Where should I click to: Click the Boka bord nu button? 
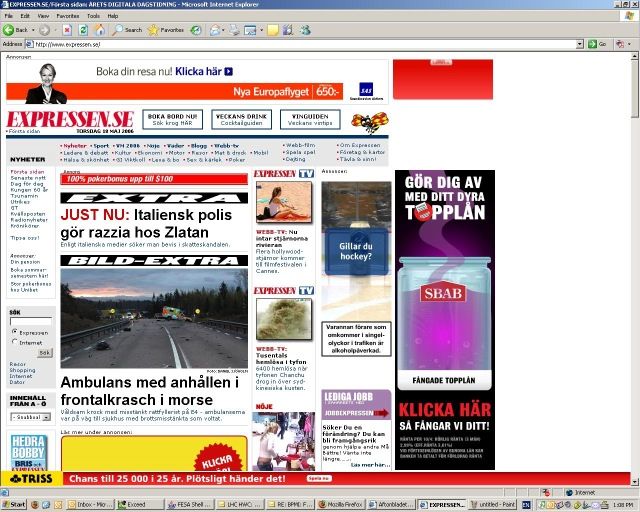pos(172,119)
